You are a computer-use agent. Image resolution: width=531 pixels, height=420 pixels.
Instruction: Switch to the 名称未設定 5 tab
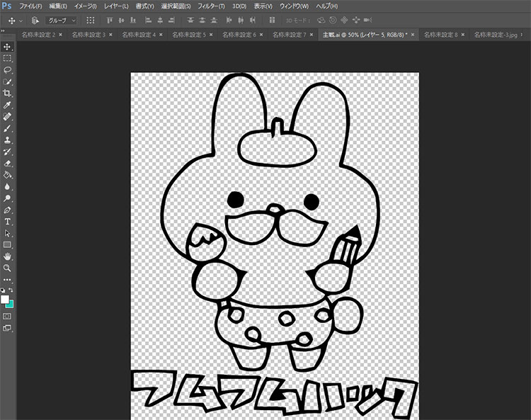pos(188,35)
